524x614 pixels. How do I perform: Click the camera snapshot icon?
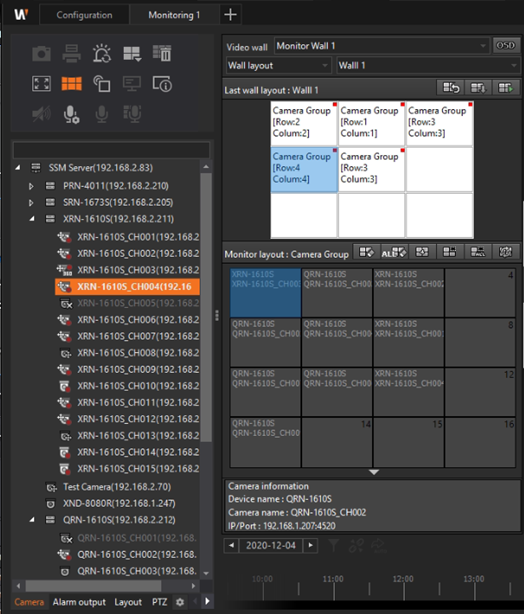point(42,53)
